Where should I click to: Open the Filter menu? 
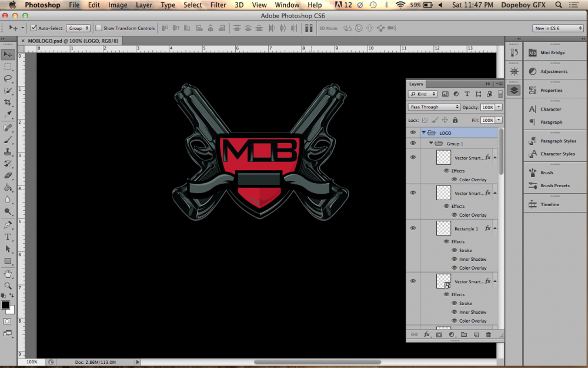tap(218, 5)
